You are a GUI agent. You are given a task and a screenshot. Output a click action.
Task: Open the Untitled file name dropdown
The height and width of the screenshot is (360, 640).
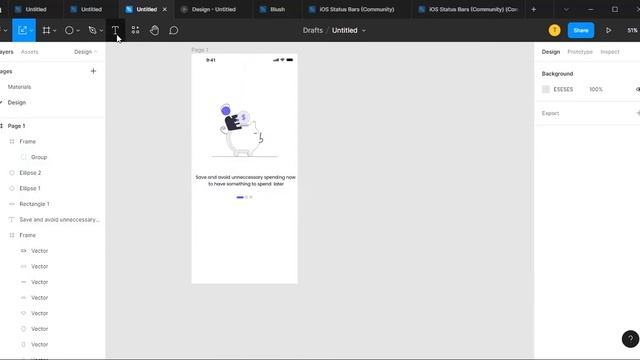[364, 31]
